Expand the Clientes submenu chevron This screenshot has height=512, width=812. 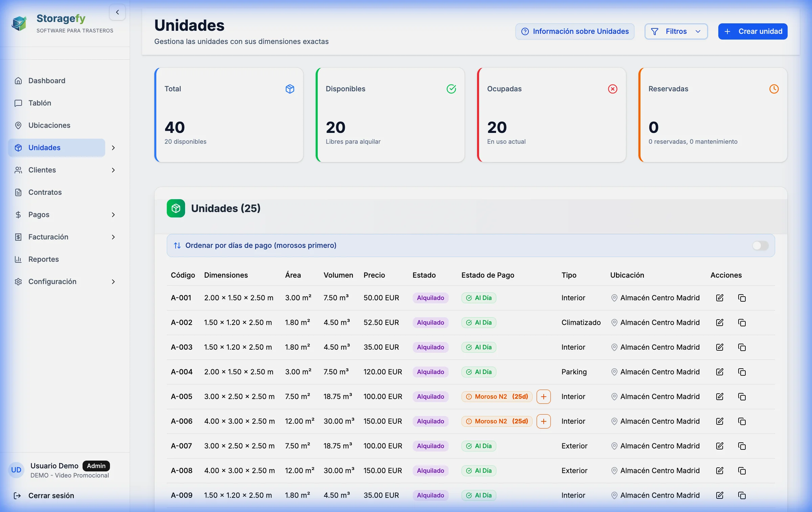pyautogui.click(x=113, y=170)
